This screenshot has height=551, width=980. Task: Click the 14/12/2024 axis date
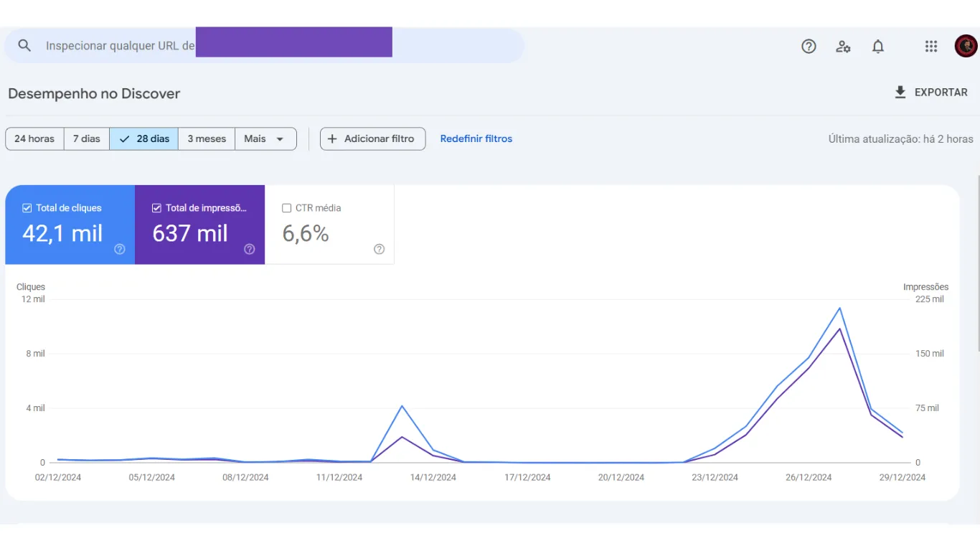pos(433,478)
